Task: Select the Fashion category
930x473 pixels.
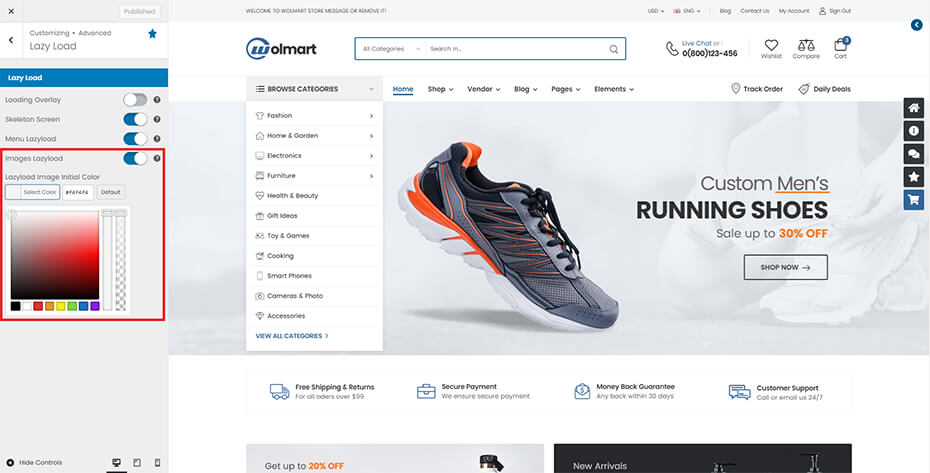Action: coord(280,116)
